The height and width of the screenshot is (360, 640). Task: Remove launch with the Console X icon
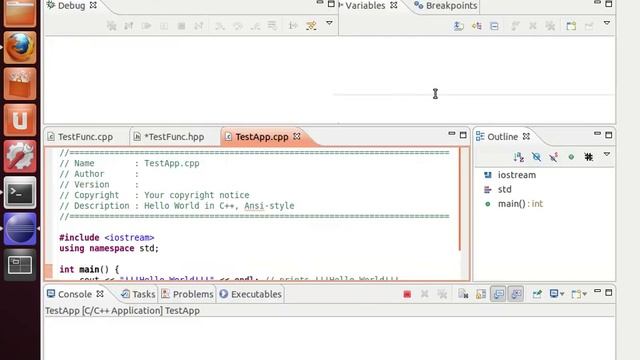[424, 294]
